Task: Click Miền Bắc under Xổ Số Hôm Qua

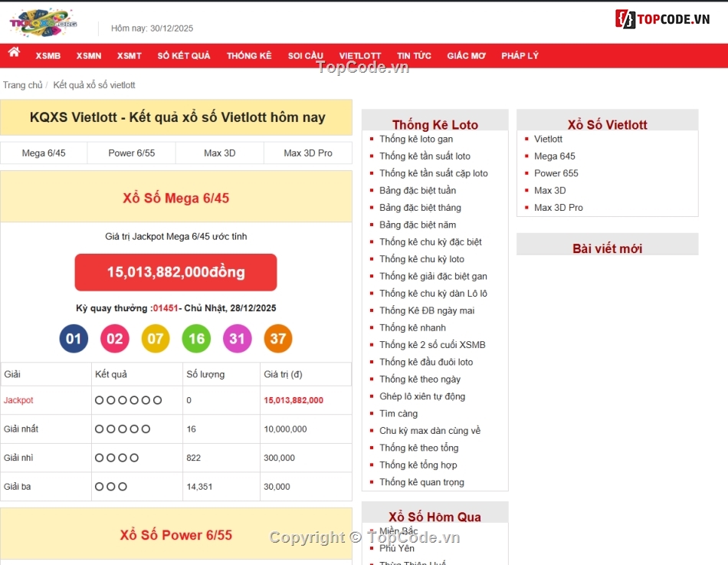Action: click(397, 531)
